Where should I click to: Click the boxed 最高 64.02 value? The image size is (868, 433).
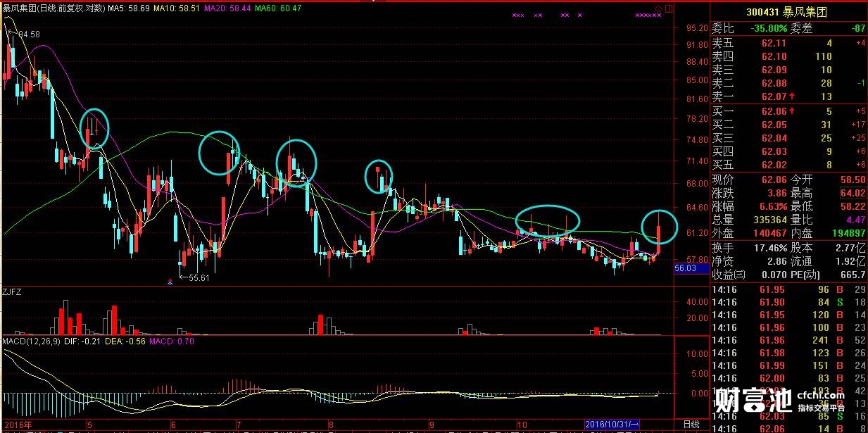pos(853,193)
